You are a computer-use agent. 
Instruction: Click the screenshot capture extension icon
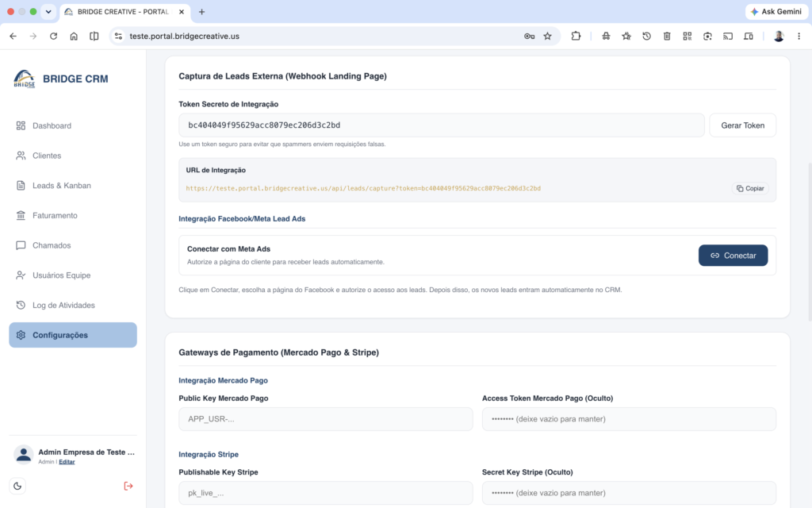(x=707, y=37)
